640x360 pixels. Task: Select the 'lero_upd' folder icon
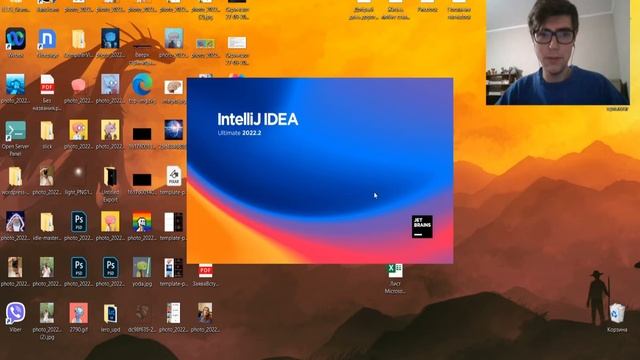pyautogui.click(x=110, y=313)
